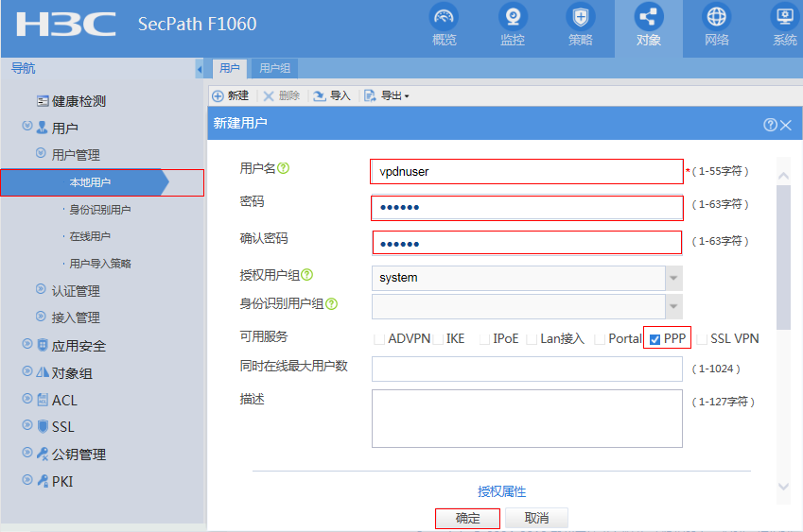
Task: Click the 新建 new user toolbar button
Action: tap(231, 95)
